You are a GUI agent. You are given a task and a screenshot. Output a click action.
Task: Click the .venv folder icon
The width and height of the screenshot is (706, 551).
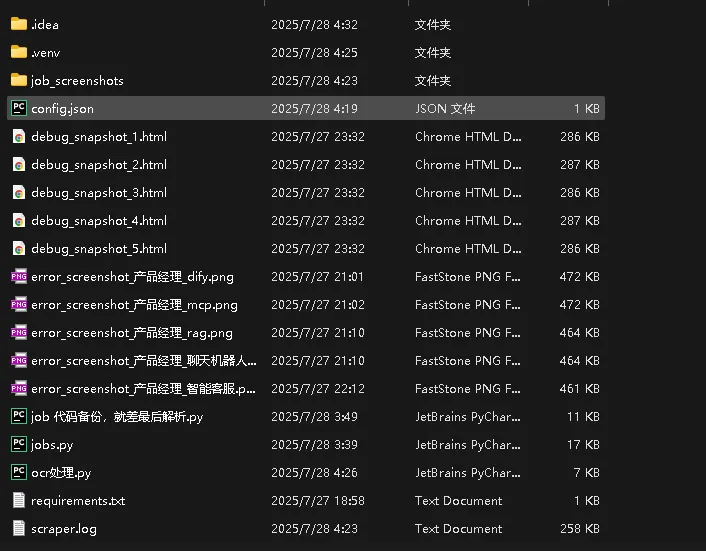pyautogui.click(x=19, y=52)
